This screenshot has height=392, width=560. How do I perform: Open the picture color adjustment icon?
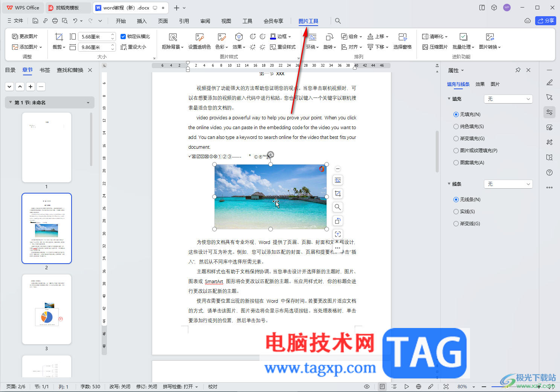[221, 37]
